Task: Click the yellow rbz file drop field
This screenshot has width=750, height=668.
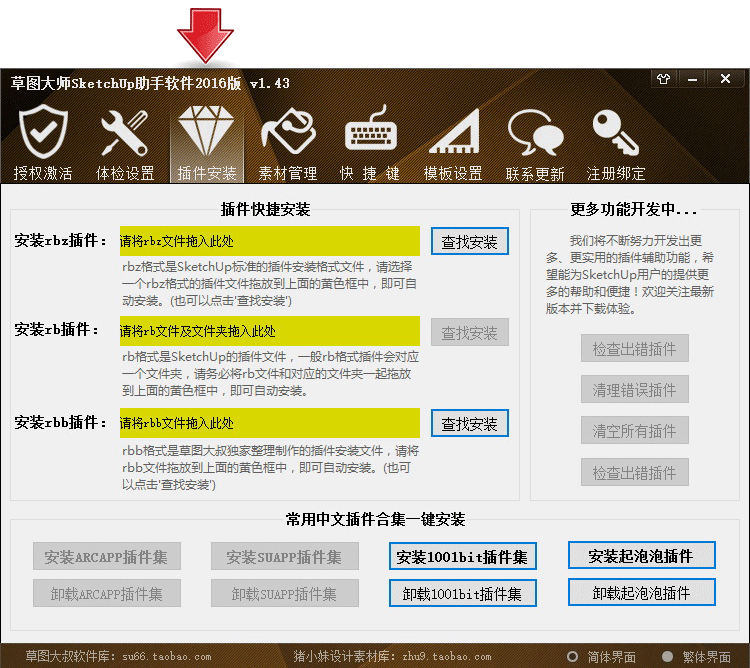Action: point(270,241)
